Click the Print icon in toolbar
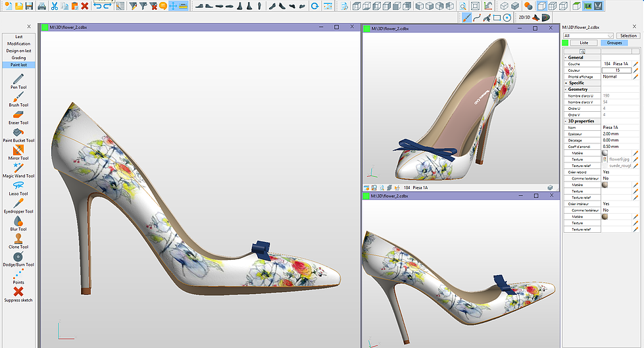 [41, 6]
